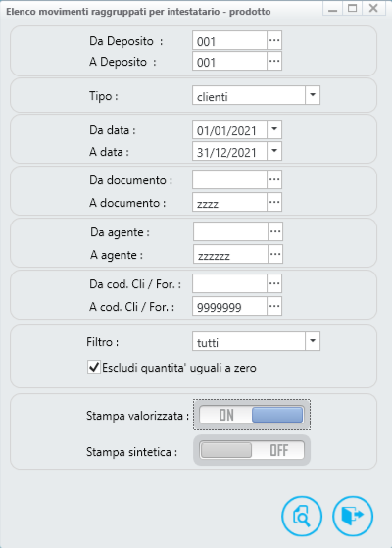The height and width of the screenshot is (548, 392).
Task: Open agent lookup for Da agente
Action: click(x=275, y=231)
